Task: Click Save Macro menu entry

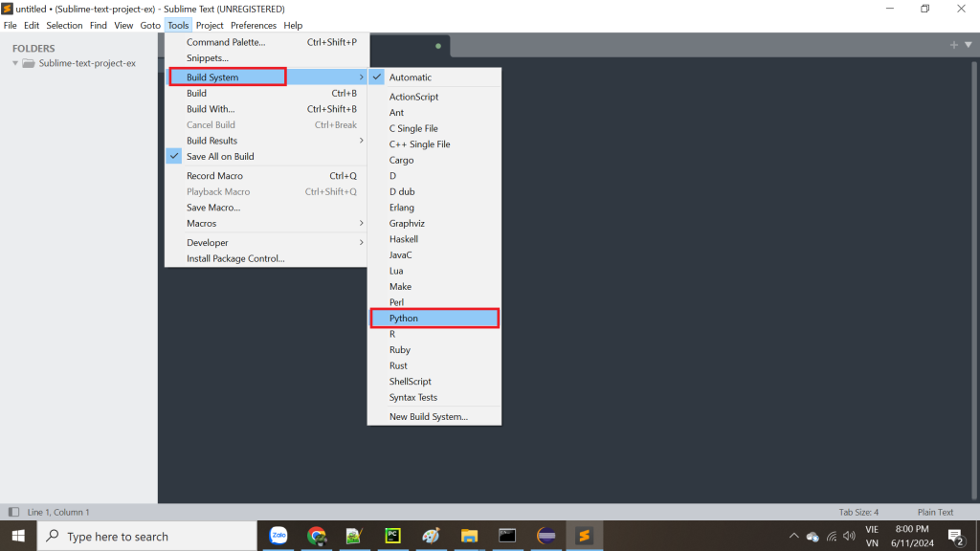Action: (267, 208)
